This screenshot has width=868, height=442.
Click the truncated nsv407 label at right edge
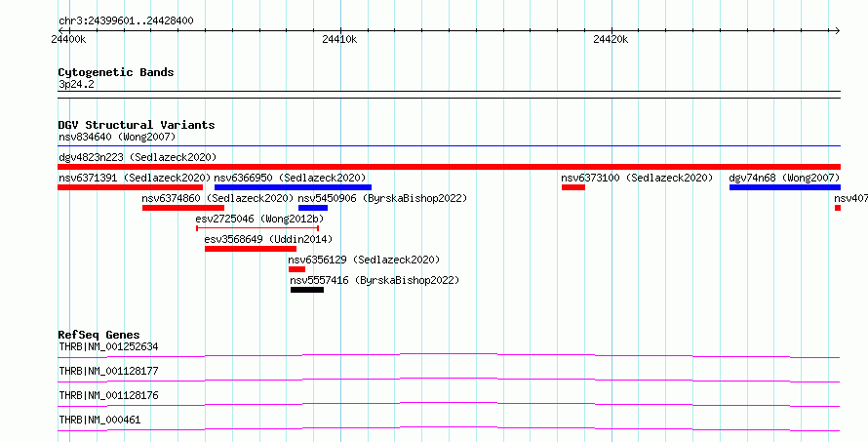[x=850, y=198]
